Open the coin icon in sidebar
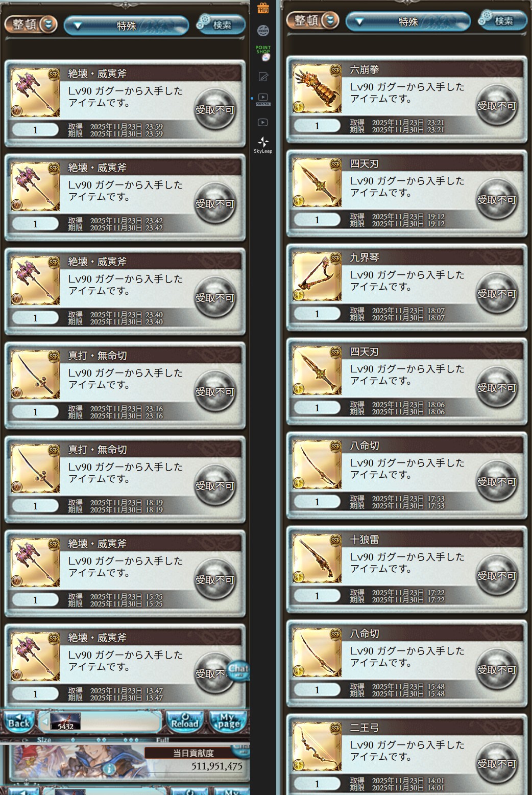This screenshot has height=795, width=532. (263, 31)
